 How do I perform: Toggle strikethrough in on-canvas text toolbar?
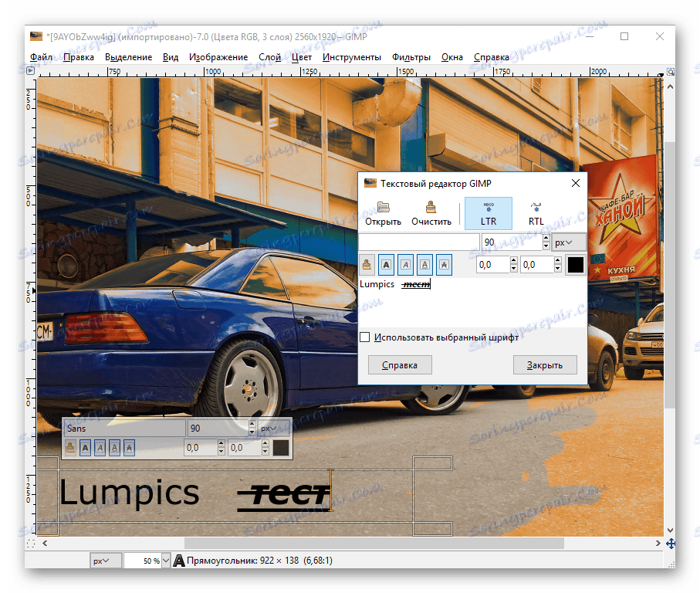tap(129, 447)
